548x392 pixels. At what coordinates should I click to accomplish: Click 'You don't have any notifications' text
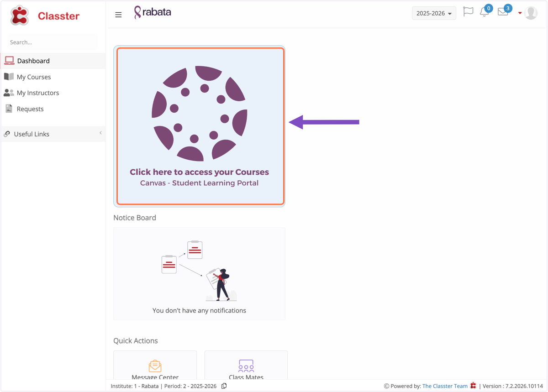[x=199, y=310]
